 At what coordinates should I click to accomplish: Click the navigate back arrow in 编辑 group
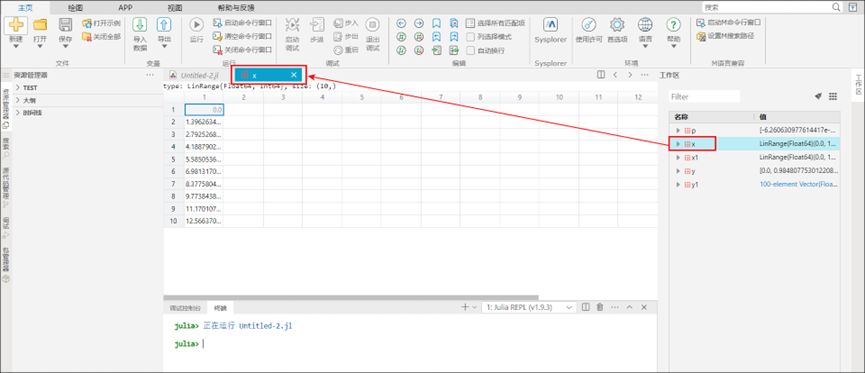click(x=402, y=23)
